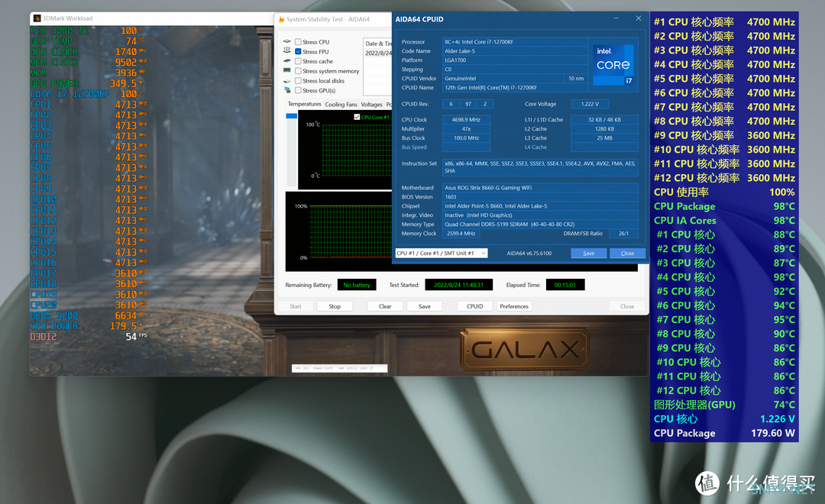Click the CPU chip icon beside Stress CPU
This screenshot has width=825, height=504.
click(287, 42)
